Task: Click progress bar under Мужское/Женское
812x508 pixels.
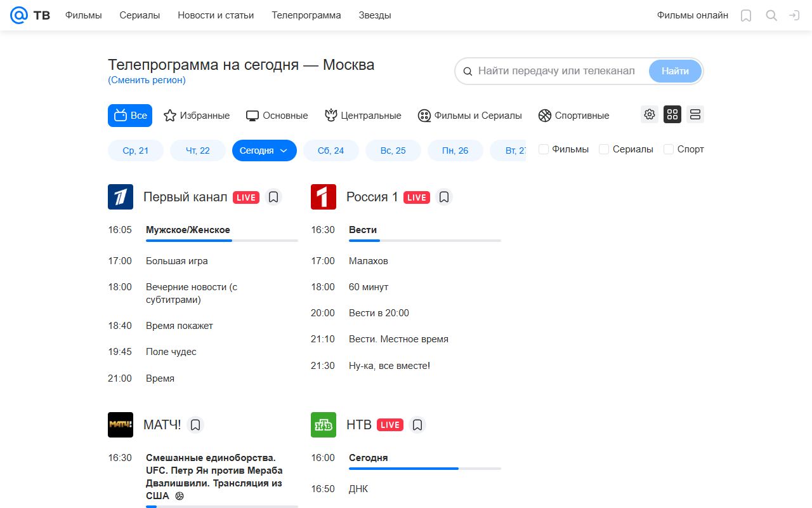Action: (x=222, y=241)
